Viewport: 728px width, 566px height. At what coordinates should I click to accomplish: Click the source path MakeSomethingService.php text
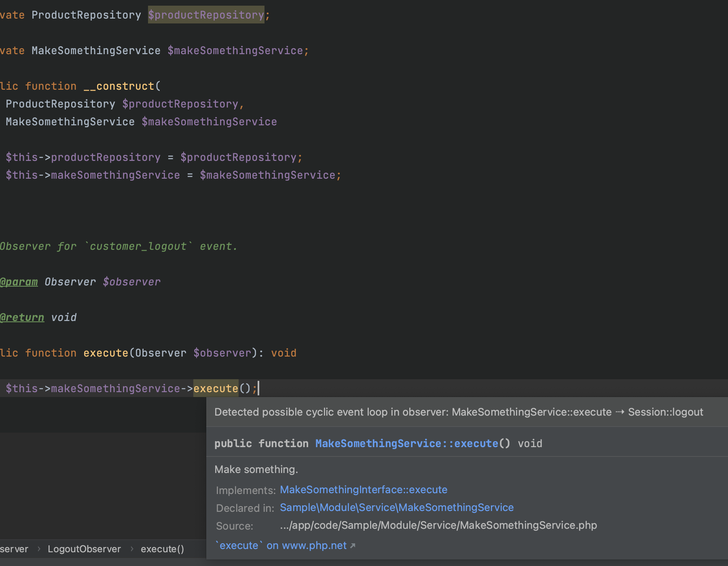click(438, 525)
